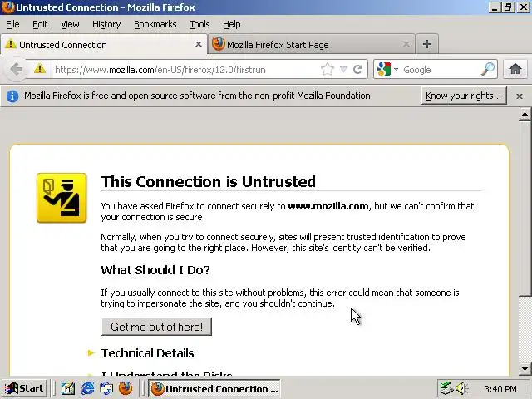Click the yellow passport officer warning icon
The height and width of the screenshot is (399, 532).
point(62,198)
